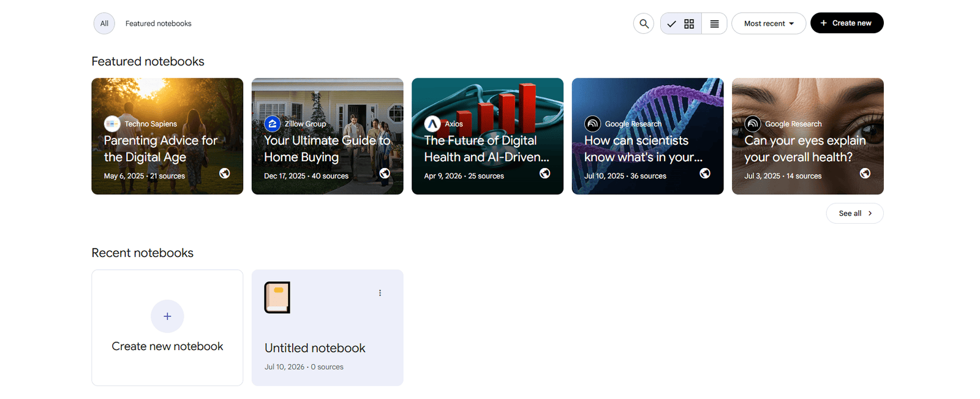The width and height of the screenshot is (980, 399).
Task: Click globe icon on Home Buying card
Action: tap(385, 173)
